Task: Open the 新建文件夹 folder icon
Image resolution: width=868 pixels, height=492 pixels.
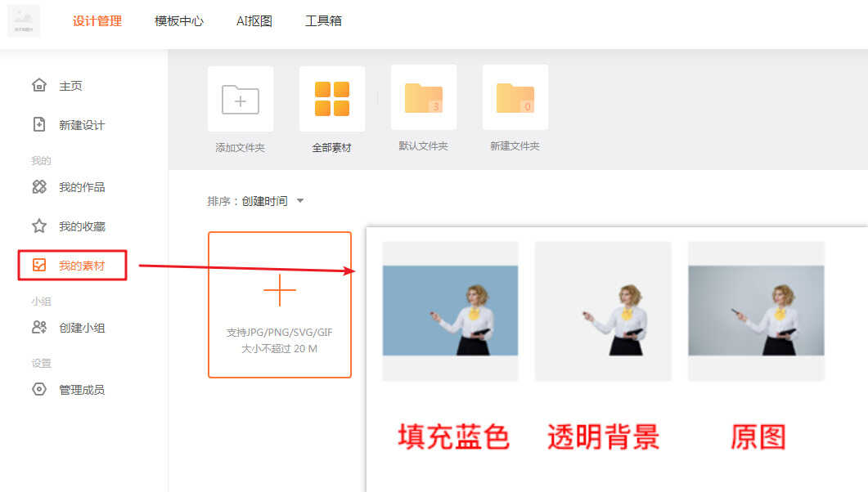Action: point(515,98)
